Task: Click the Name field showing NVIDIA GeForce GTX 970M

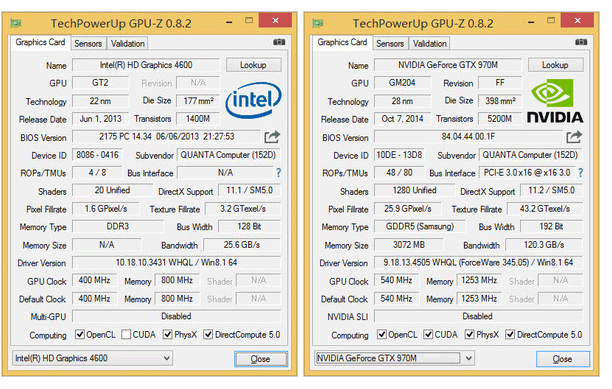Action: pyautogui.click(x=448, y=65)
